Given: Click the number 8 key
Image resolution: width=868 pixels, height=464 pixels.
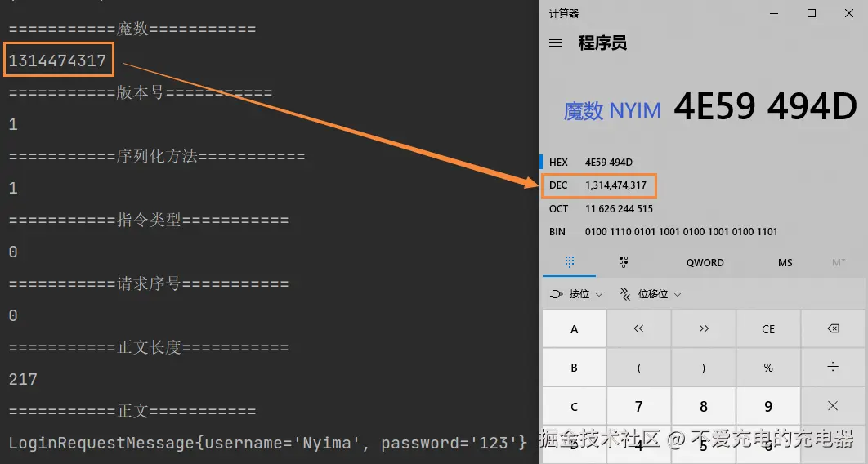Looking at the screenshot, I should (x=704, y=407).
